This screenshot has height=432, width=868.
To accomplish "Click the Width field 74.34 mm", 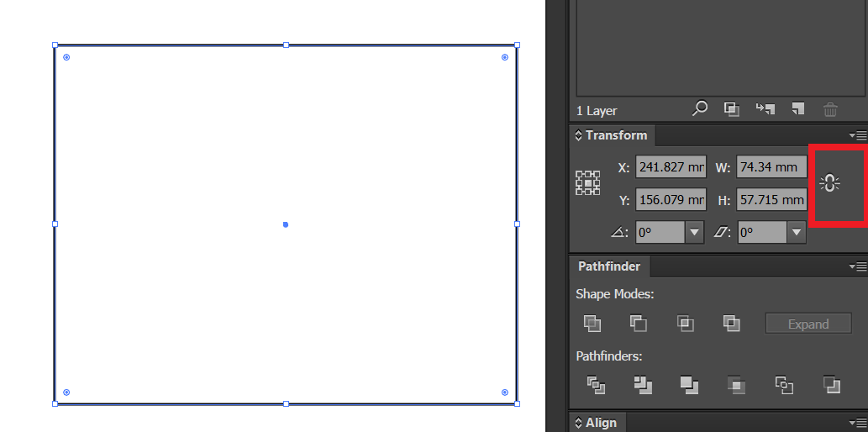I will click(771, 166).
